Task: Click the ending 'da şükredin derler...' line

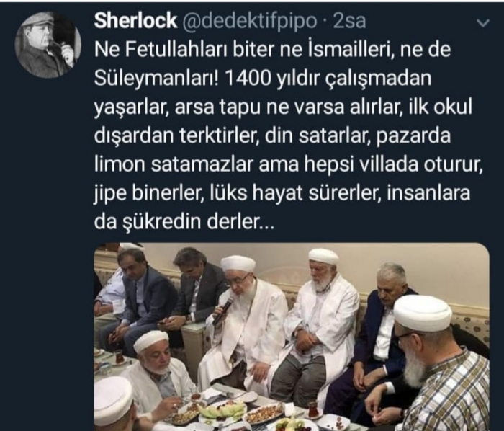Action: [184, 222]
